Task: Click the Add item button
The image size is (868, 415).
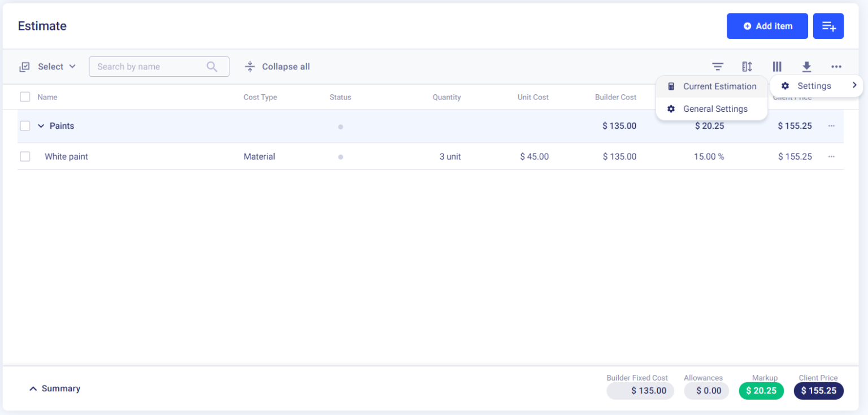Action: point(767,26)
